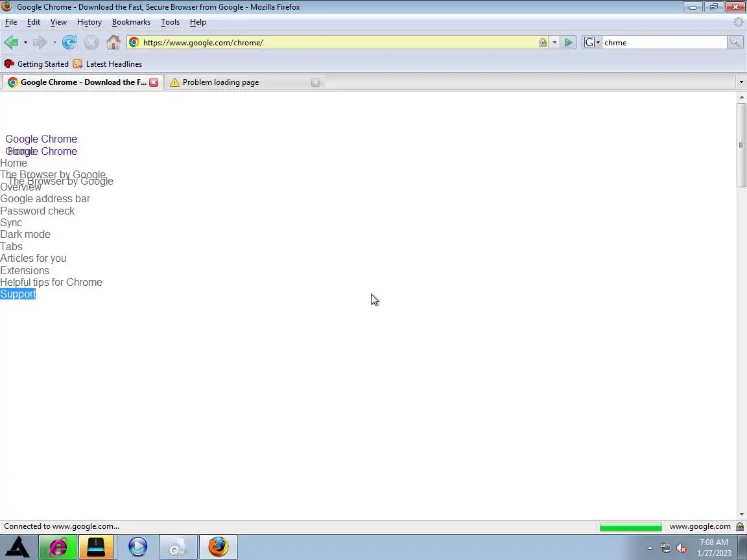Image resolution: width=747 pixels, height=560 pixels.
Task: Click the Firefox taskbar icon
Action: 218,546
